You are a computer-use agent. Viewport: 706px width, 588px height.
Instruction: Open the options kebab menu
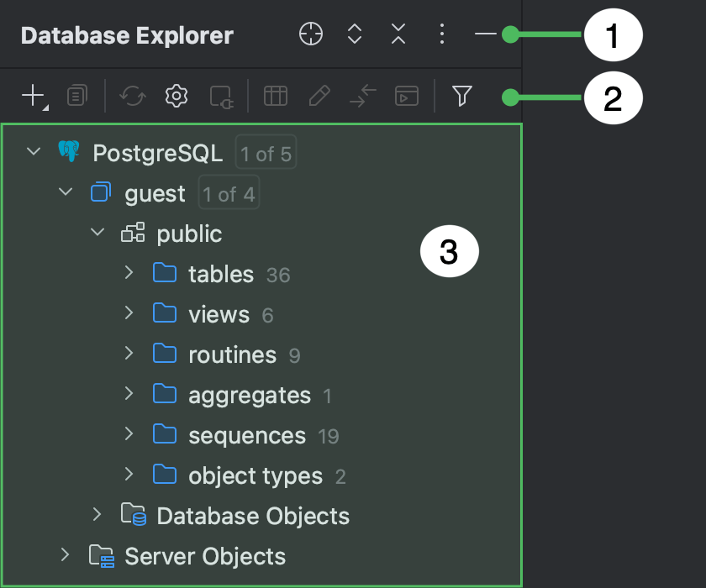[x=441, y=34]
